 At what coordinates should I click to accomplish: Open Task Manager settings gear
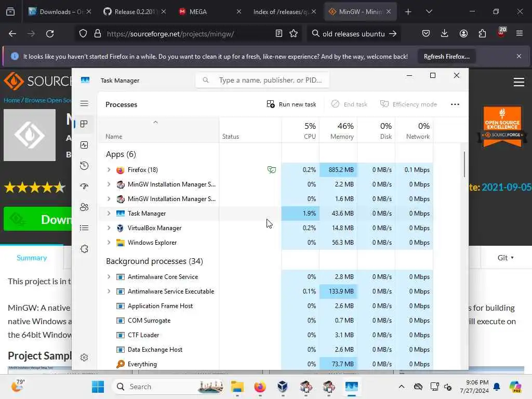pyautogui.click(x=84, y=357)
